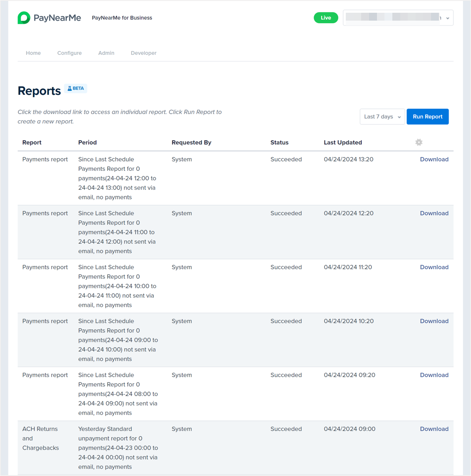The image size is (471, 476).
Task: Click Succeeded status in the 12:20 row
Action: click(x=286, y=213)
